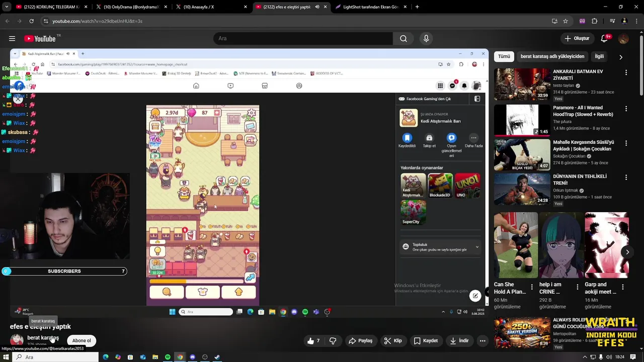Image resolution: width=644 pixels, height=362 pixels.
Task: Download the video with İndir
Action: point(459,341)
